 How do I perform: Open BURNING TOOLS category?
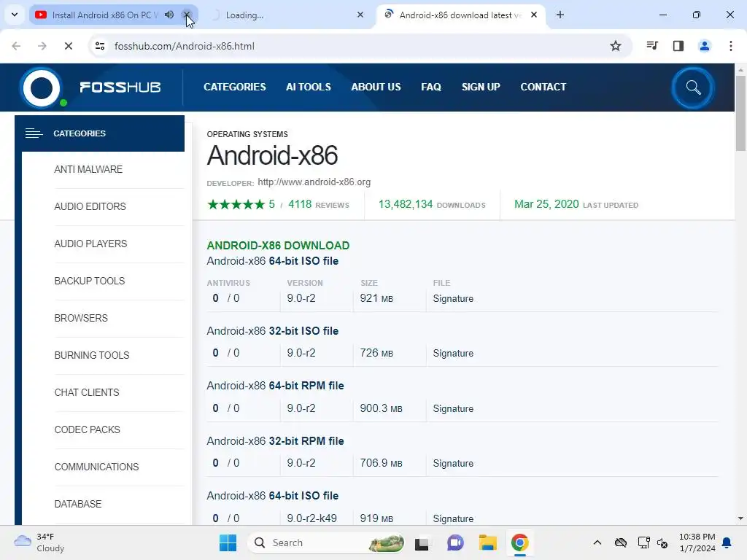(91, 355)
